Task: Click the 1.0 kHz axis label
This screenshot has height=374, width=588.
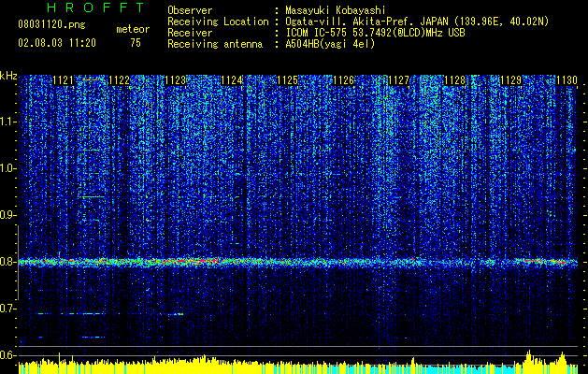Action: [x=8, y=168]
